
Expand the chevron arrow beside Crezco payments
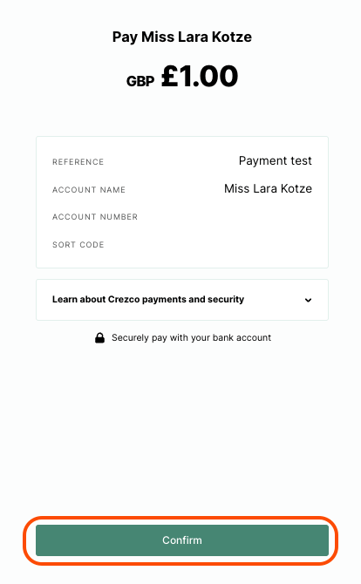[x=308, y=300]
